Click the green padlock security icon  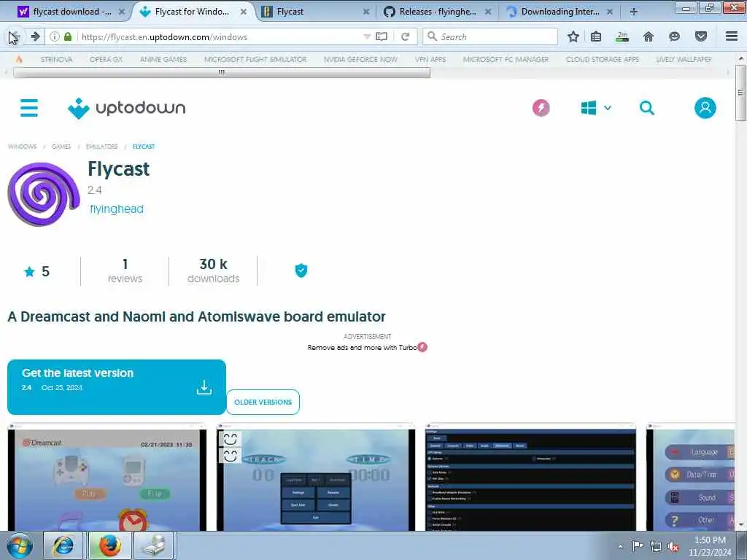pos(68,36)
